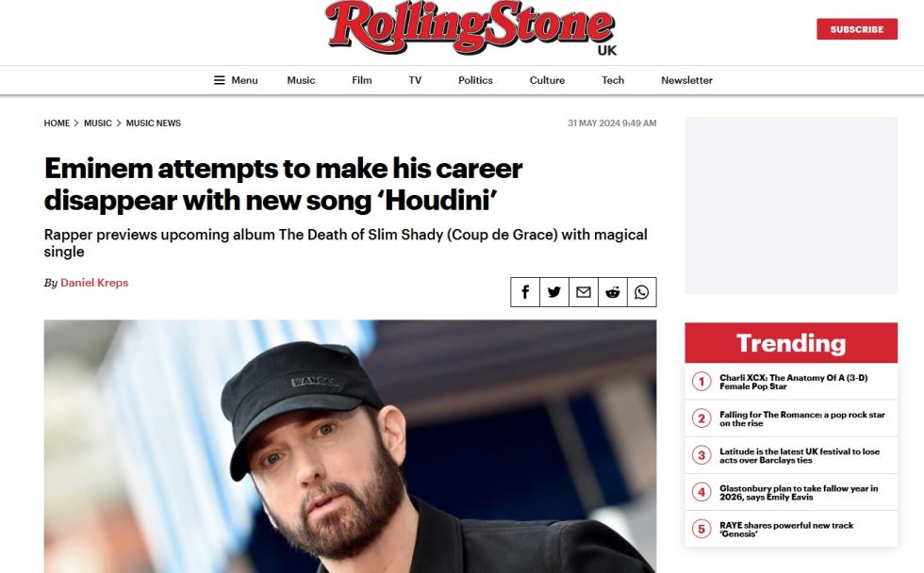
Task: Open the Film nav section
Action: tap(362, 80)
